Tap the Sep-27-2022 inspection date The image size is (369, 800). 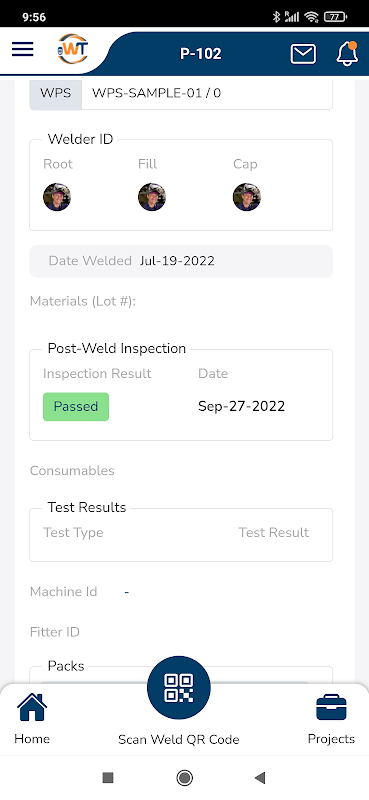[x=241, y=407]
